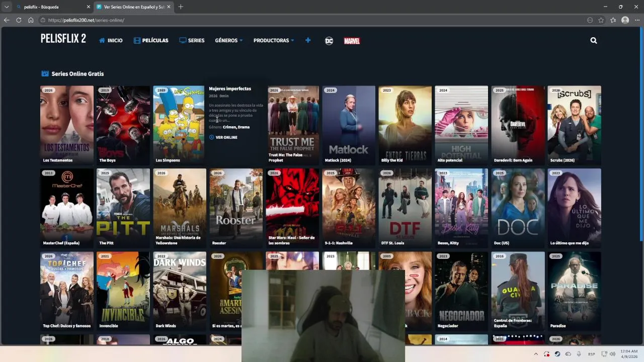This screenshot has width=644, height=362.
Task: Open the OneDrive cloud tray icon
Action: click(568, 354)
